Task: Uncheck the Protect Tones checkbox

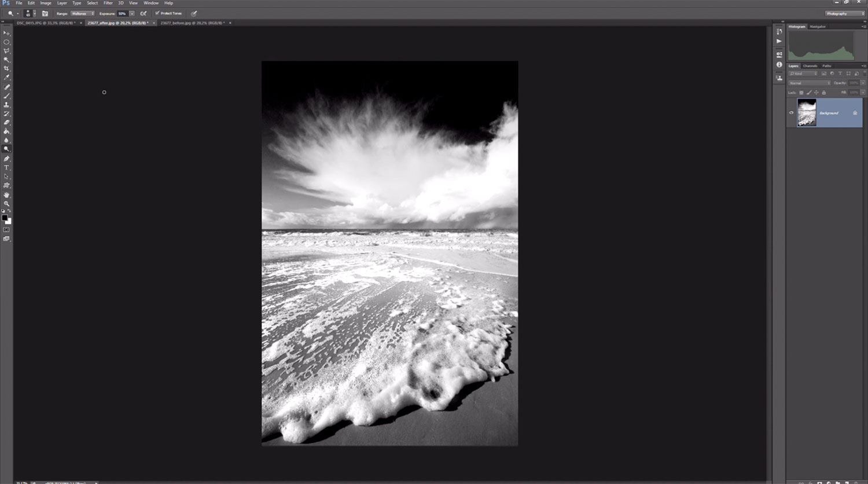Action: click(157, 13)
